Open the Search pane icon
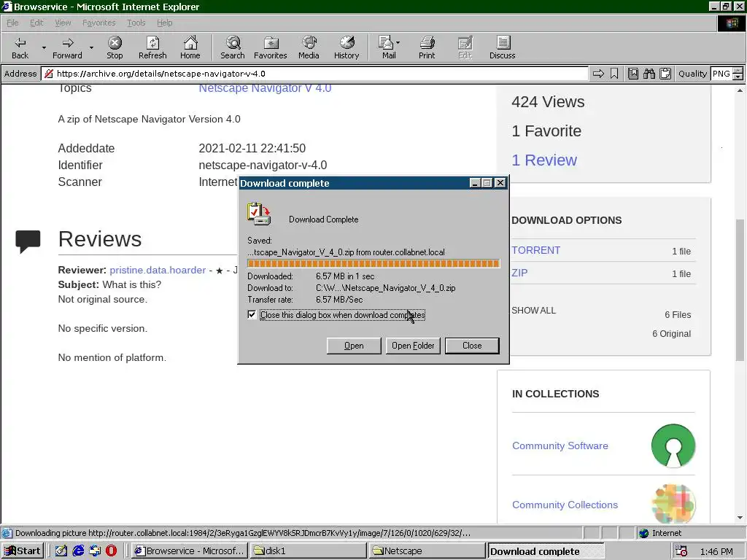The image size is (747, 560). coord(233,47)
